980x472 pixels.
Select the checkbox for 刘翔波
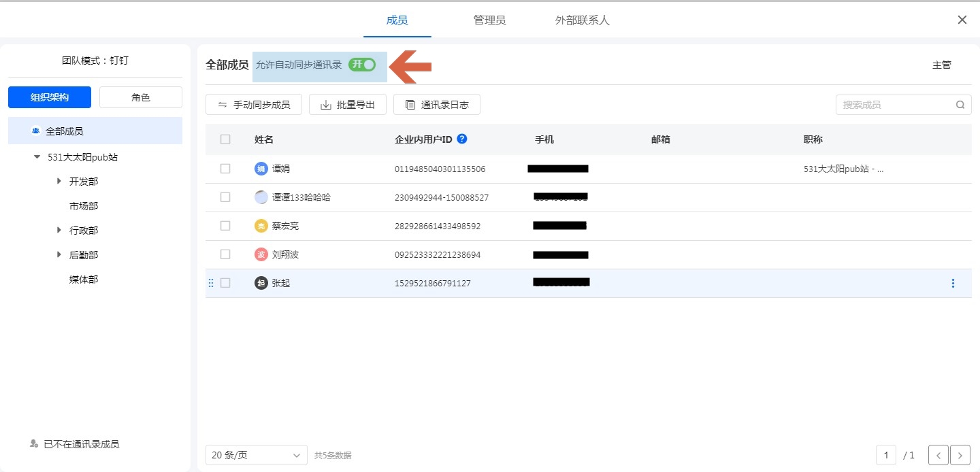(225, 254)
